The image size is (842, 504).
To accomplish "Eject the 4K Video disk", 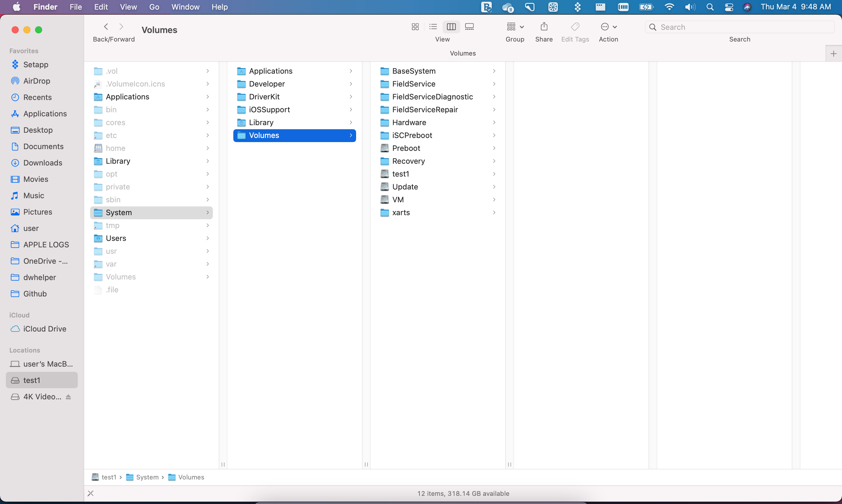I will [68, 397].
